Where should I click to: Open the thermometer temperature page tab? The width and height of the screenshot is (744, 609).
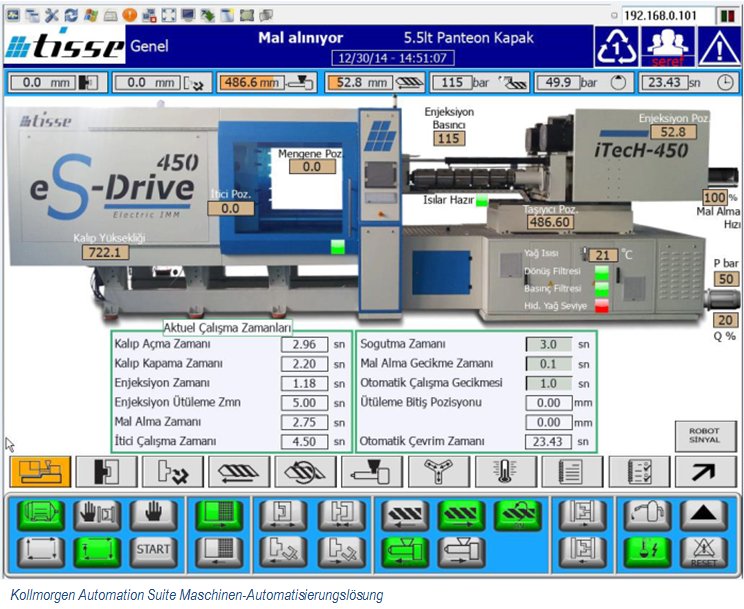tap(506, 471)
